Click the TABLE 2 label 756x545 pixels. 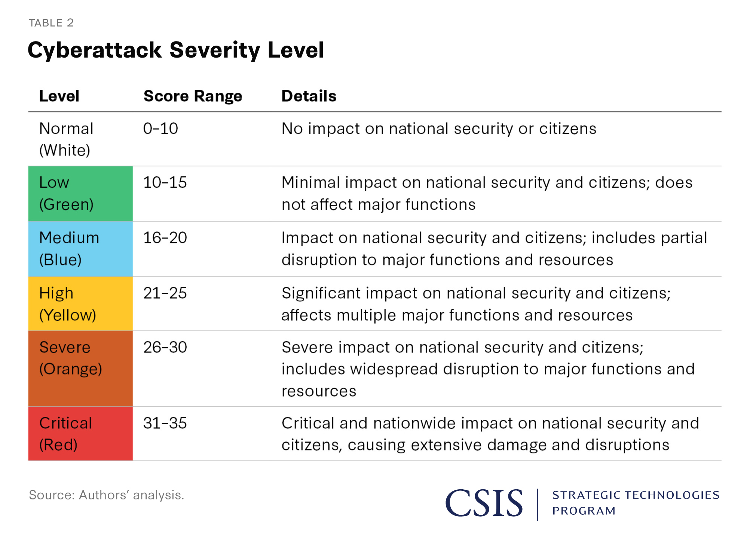click(x=51, y=23)
